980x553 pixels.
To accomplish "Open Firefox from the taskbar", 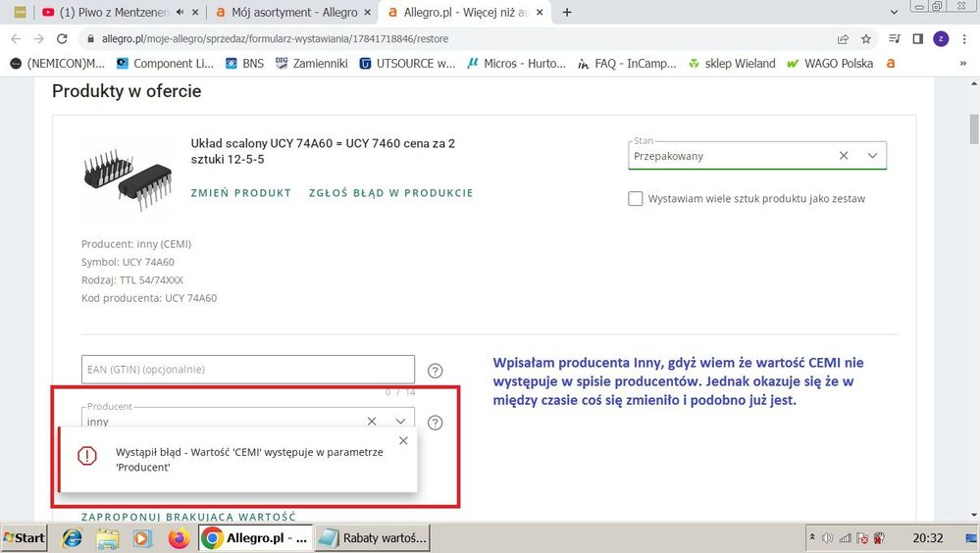I will point(178,538).
